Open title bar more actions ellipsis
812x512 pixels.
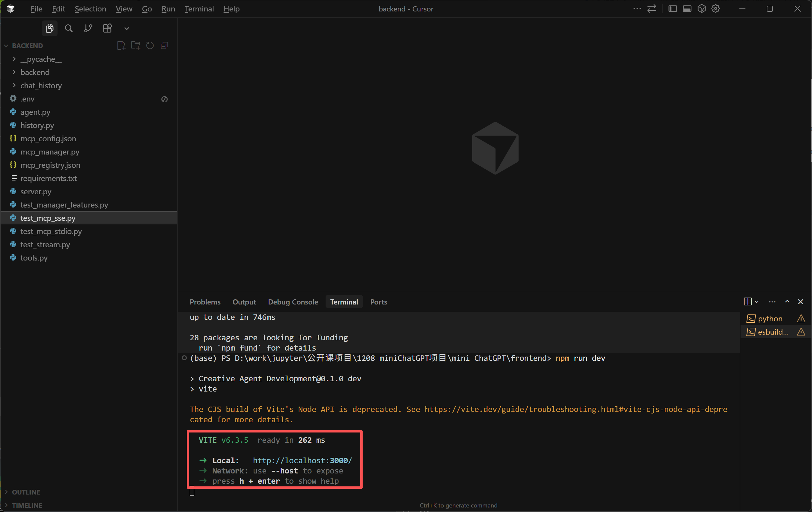[637, 9]
